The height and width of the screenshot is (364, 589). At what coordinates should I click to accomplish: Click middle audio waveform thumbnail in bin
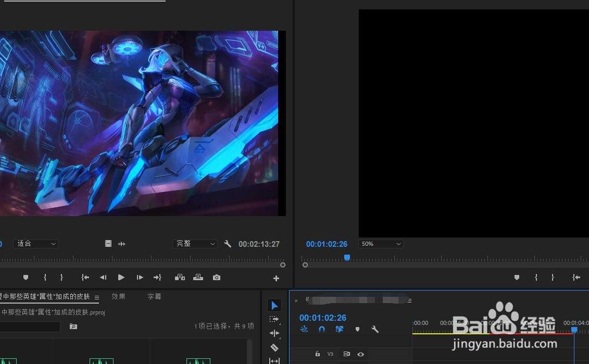102,361
